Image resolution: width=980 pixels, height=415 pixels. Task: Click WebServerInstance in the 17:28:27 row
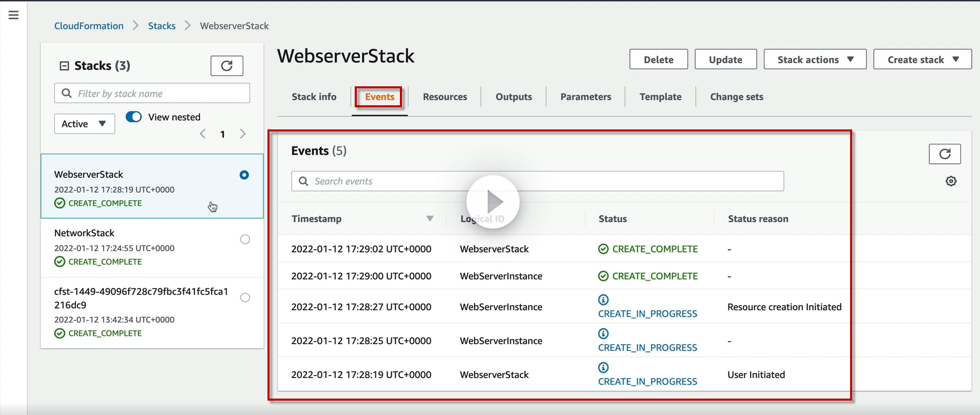click(x=501, y=307)
